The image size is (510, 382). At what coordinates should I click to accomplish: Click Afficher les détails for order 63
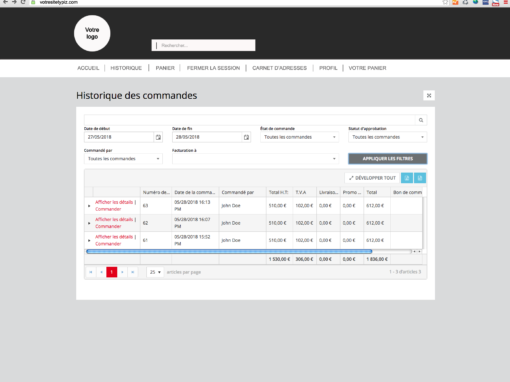coord(114,202)
